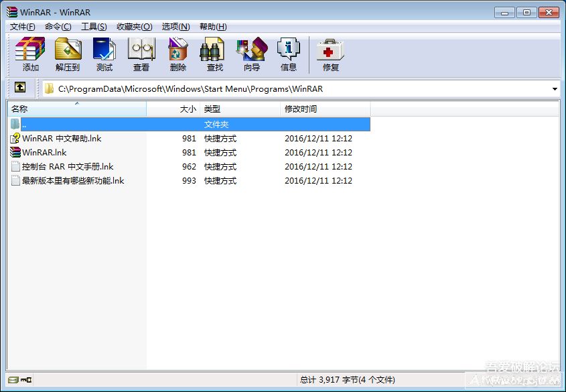This screenshot has width=566, height=392.
Task: Click the 添加 (Add) toolbar icon
Action: (x=30, y=49)
